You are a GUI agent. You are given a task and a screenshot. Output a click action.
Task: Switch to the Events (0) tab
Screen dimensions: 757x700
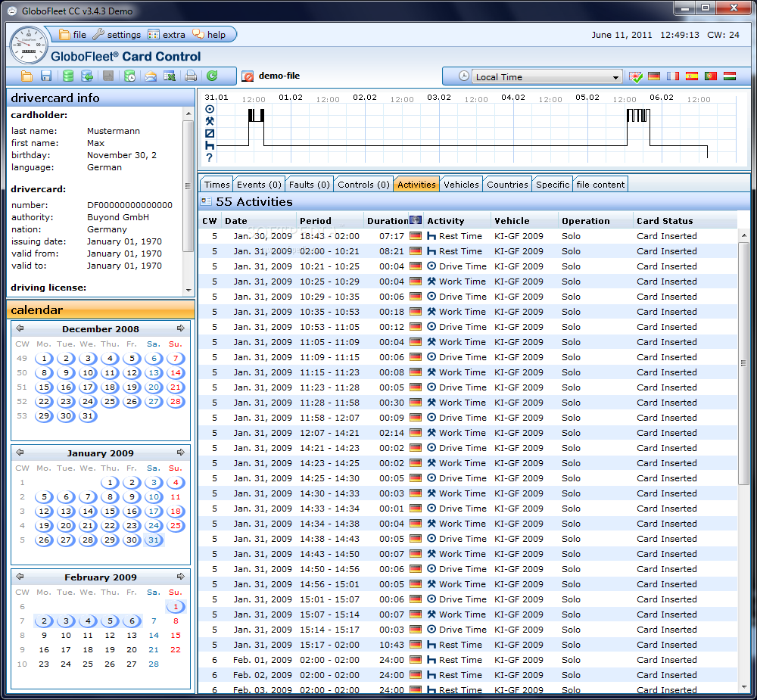pos(259,185)
